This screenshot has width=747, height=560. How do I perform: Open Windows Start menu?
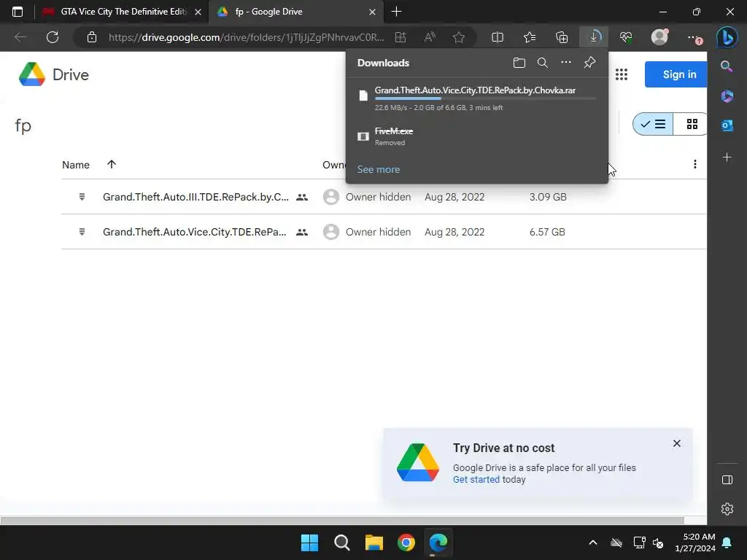(309, 542)
